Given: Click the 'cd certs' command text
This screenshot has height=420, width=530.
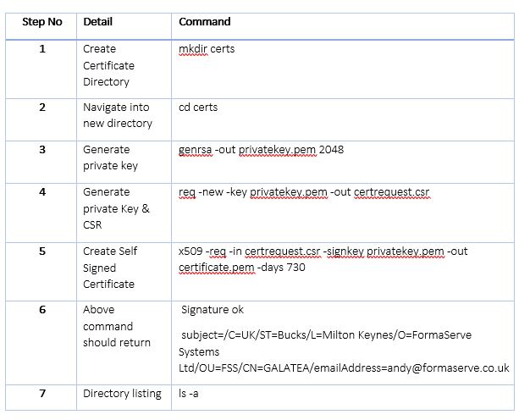Looking at the screenshot, I should (198, 108).
